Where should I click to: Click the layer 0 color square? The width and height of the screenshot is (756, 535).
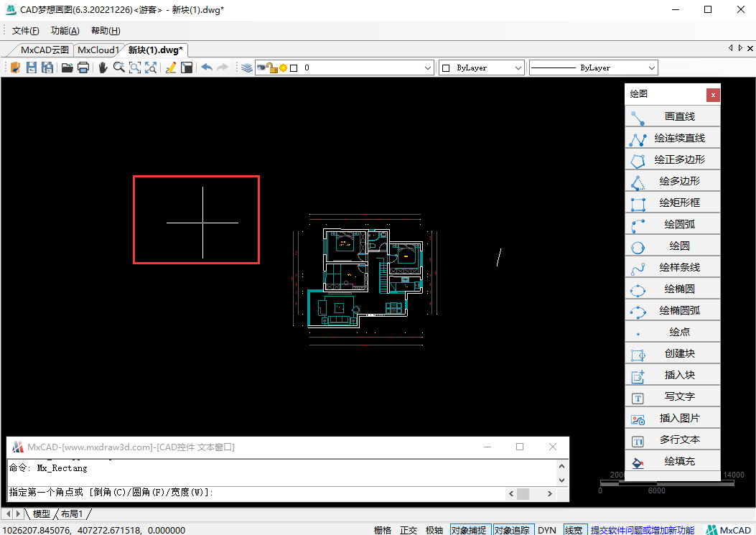tap(294, 68)
